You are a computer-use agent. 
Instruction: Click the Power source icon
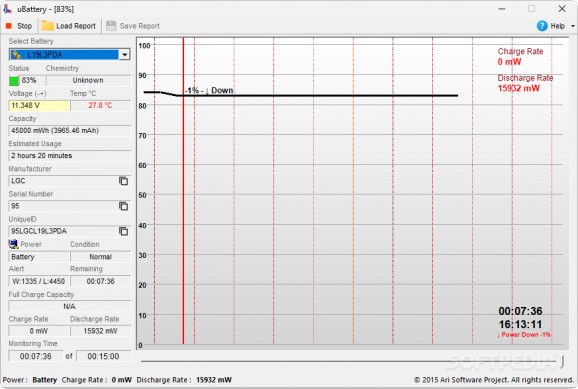click(13, 244)
